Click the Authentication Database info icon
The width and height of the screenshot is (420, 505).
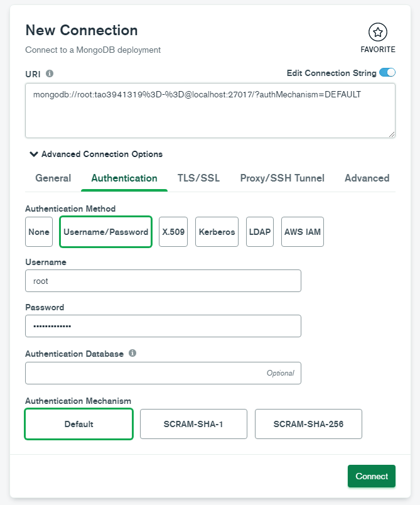132,353
